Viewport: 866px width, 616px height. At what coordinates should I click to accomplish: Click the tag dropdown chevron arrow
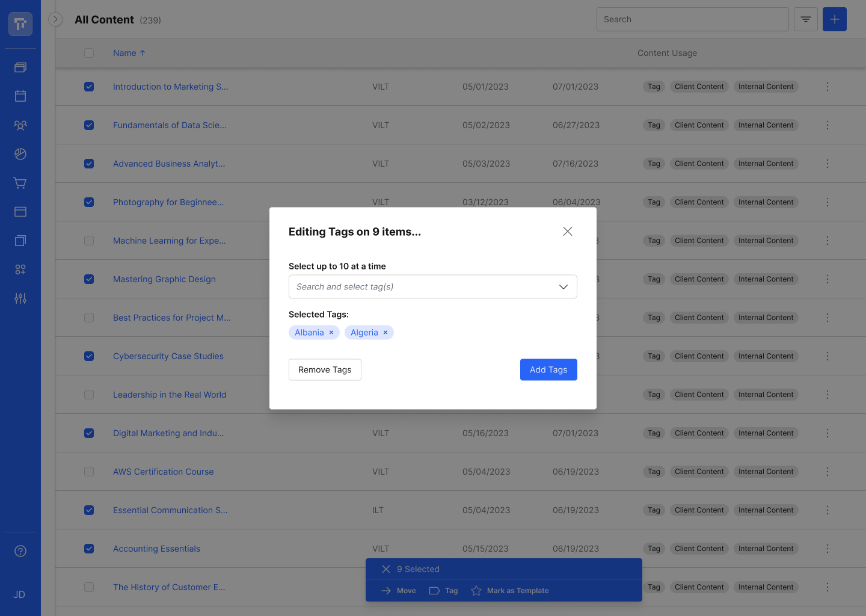click(564, 287)
